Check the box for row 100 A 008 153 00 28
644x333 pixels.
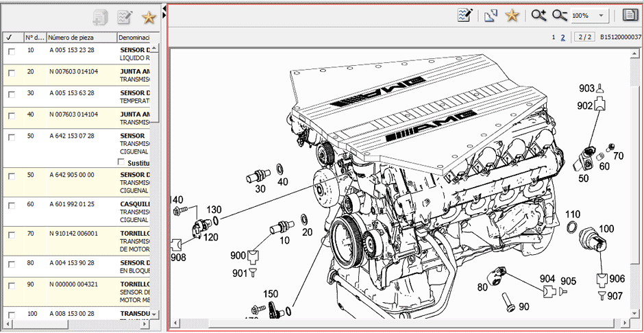pos(12,315)
